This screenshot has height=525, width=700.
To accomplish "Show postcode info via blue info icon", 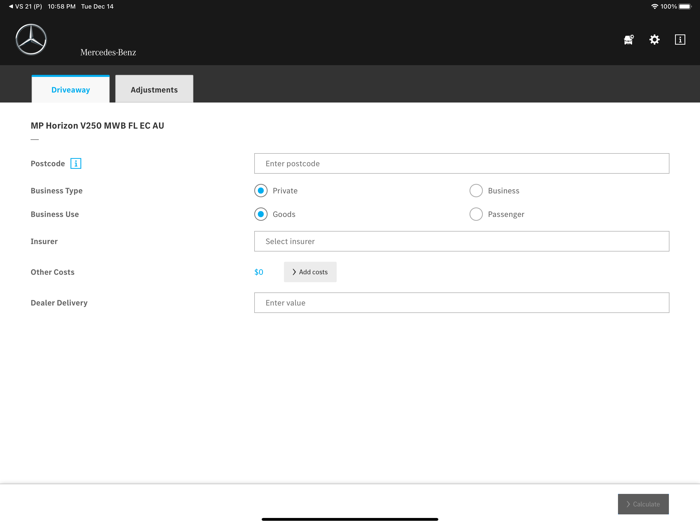I will click(x=76, y=164).
